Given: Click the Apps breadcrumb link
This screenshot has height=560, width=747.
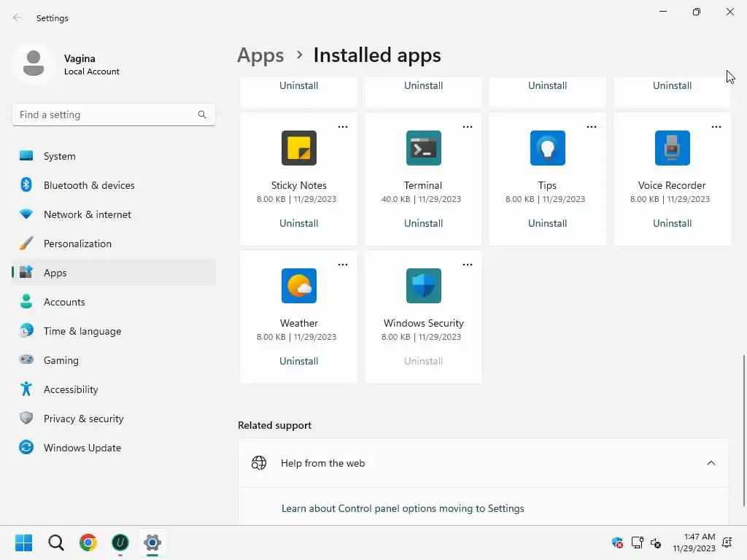Looking at the screenshot, I should click(x=260, y=55).
